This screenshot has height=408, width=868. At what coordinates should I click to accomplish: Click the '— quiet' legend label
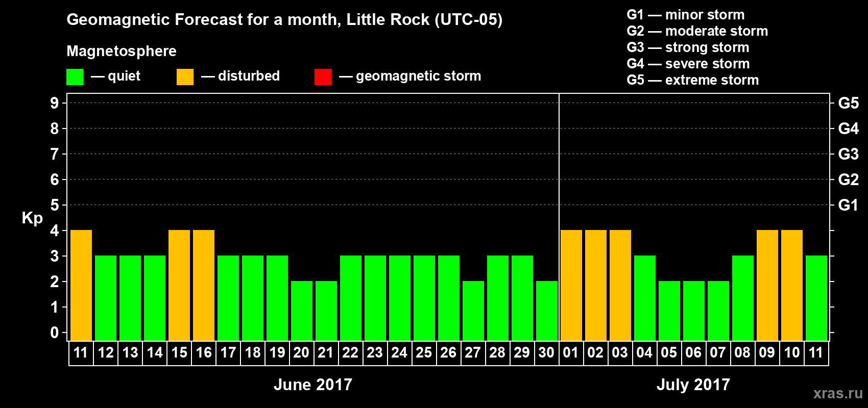click(x=115, y=76)
